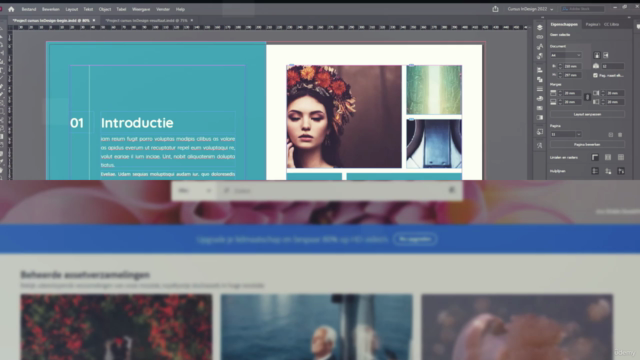Click the bottom margin stepper arrows
This screenshot has height=360, width=640.
pos(560,102)
